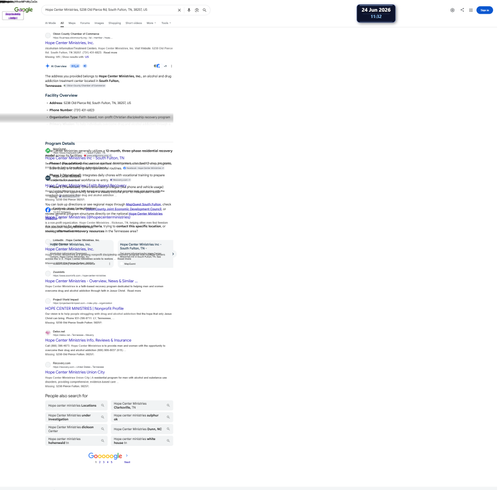Expand the Tools dropdown
Screen dimensions: 500x490
pyautogui.click(x=166, y=23)
